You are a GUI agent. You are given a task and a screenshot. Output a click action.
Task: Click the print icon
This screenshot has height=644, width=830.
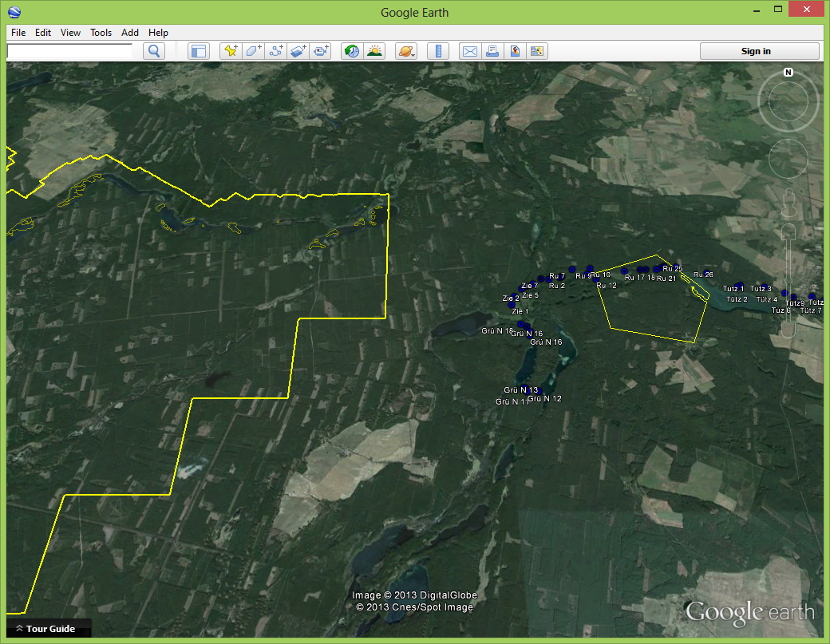tap(492, 51)
